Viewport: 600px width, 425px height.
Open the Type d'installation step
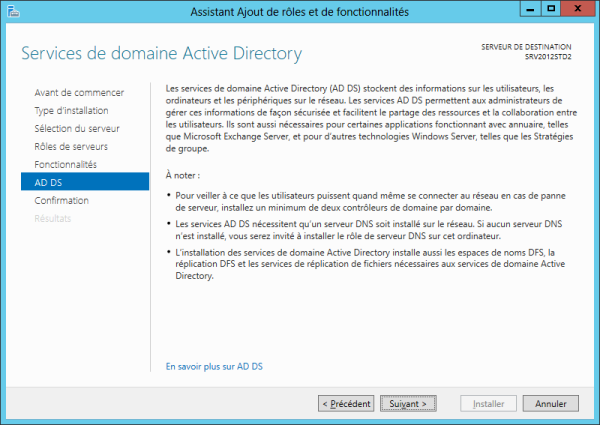71,111
